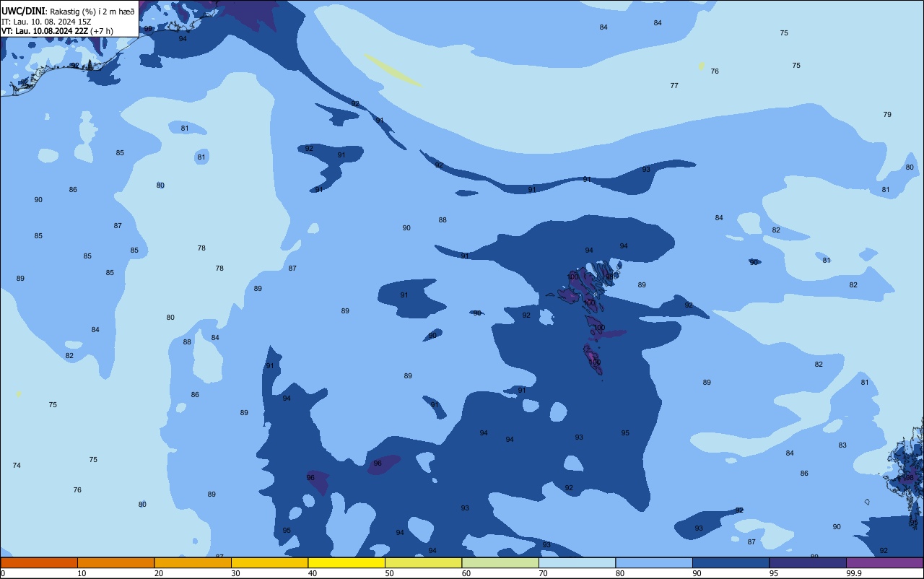Screen dimensions: 924x579
Task: Click the '79' humidity value on the map
Action: point(887,115)
